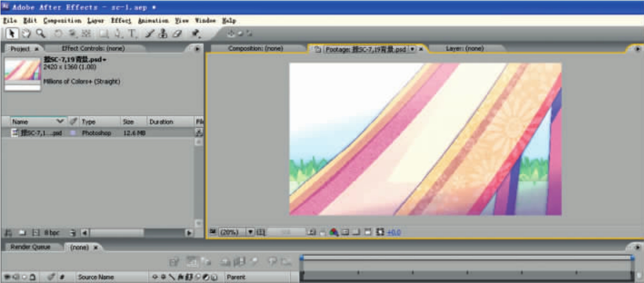Click the Parent column header

coord(236,277)
